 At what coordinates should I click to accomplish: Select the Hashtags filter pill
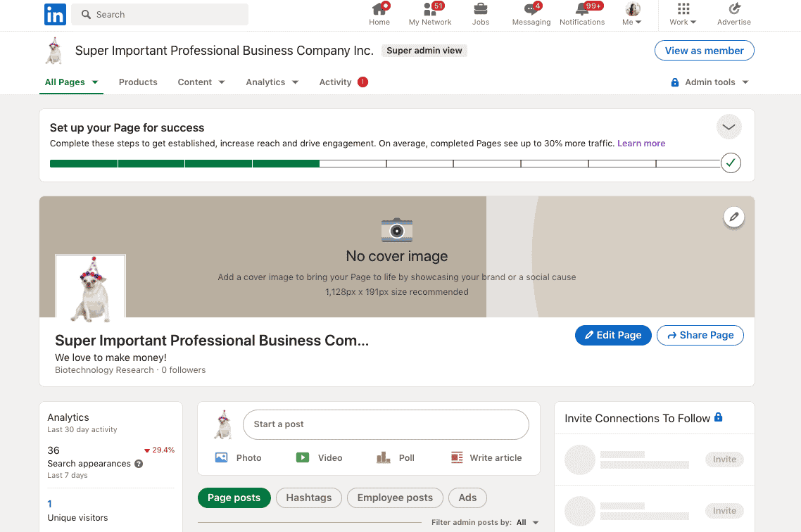[x=308, y=498]
